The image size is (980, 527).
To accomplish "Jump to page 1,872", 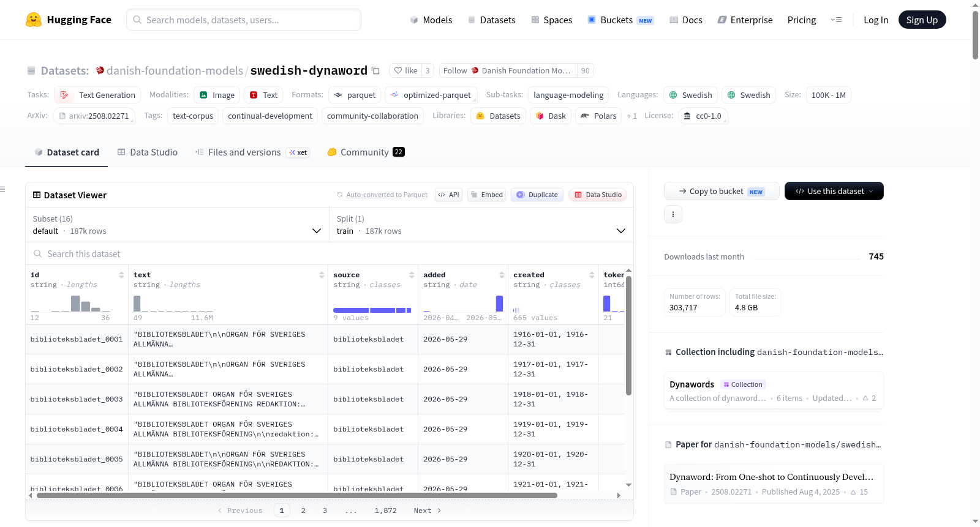I will pyautogui.click(x=386, y=510).
